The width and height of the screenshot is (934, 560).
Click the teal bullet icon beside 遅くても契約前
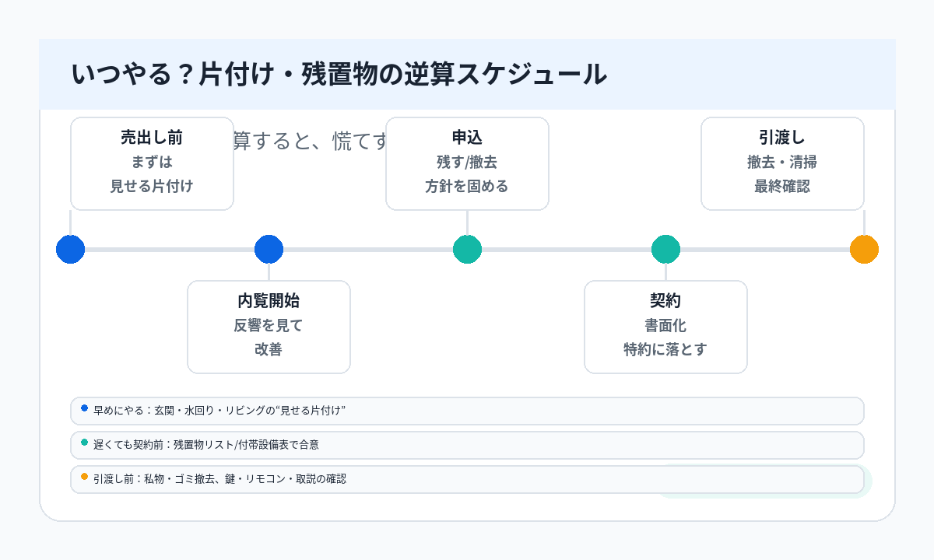pyautogui.click(x=84, y=442)
